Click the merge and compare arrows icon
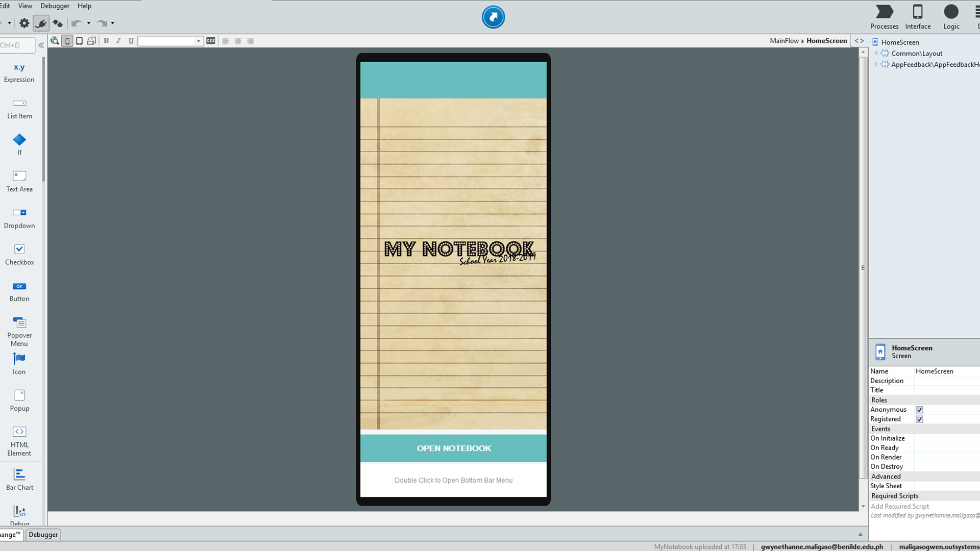 tap(58, 23)
